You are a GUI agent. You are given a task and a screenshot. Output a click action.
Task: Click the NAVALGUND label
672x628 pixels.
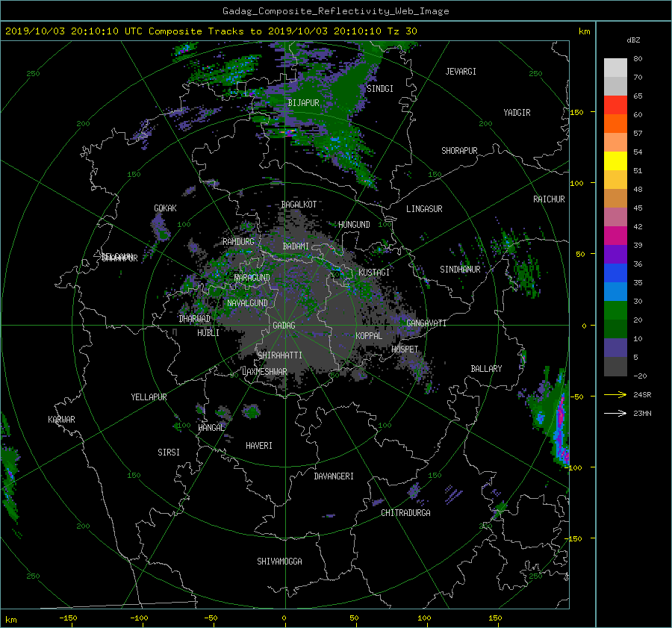coord(247,303)
